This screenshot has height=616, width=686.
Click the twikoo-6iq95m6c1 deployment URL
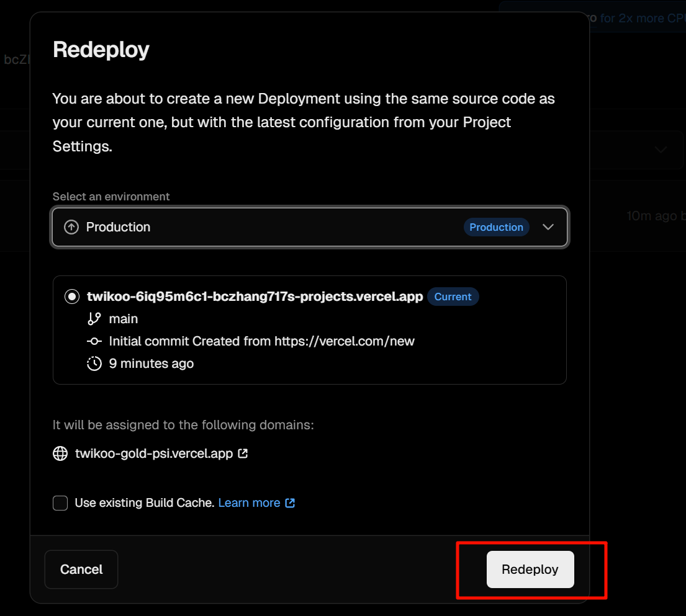255,297
